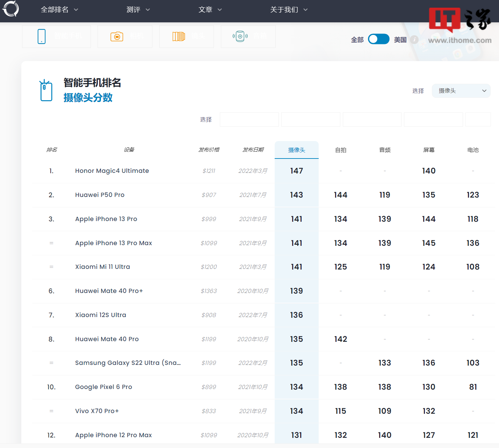The width and height of the screenshot is (499, 448).
Task: Click the DXOMARK logo icon
Action: click(x=10, y=9)
